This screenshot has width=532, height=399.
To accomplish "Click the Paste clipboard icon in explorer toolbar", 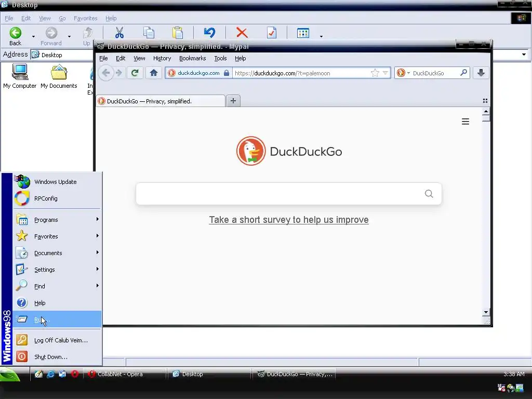I will [178, 33].
